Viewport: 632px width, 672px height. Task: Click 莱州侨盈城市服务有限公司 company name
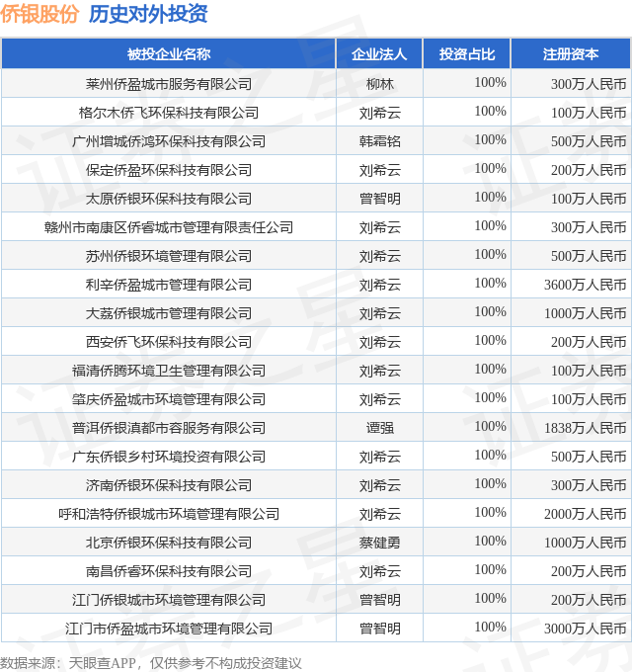pos(169,84)
